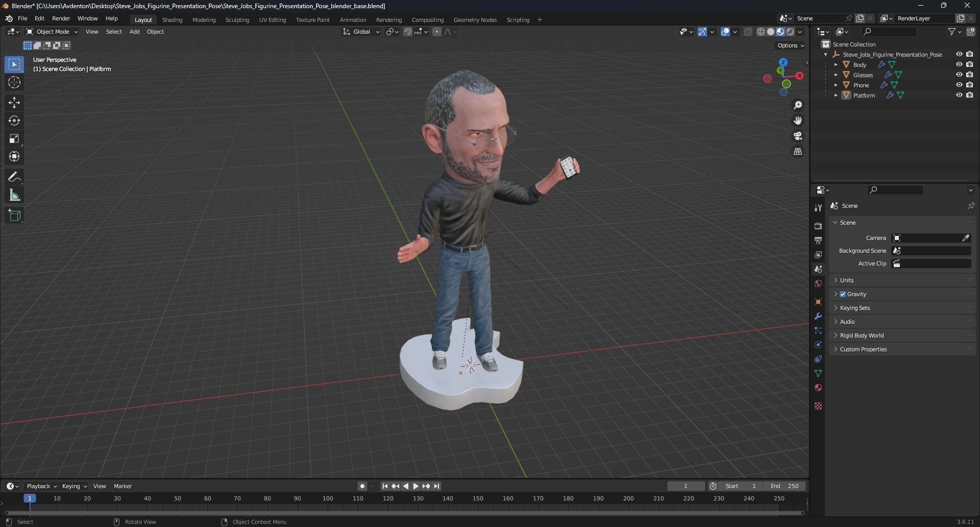Open the World properties tab
The image size is (980, 527).
818,283
